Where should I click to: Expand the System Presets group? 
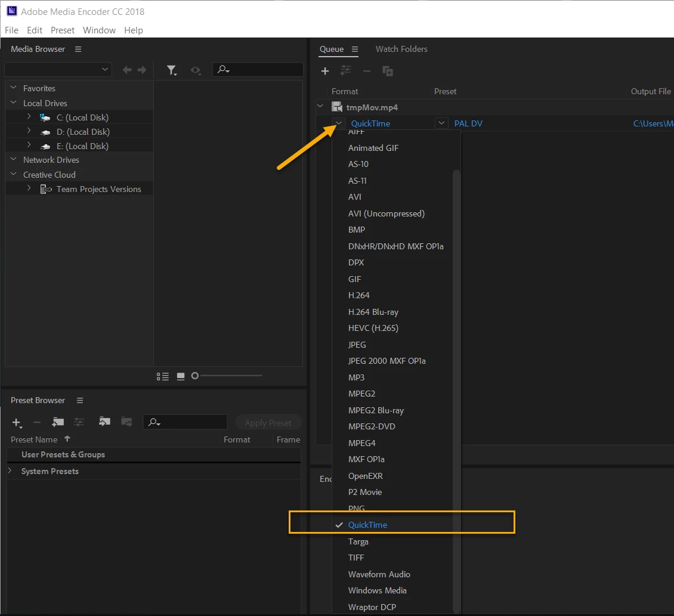click(x=10, y=470)
